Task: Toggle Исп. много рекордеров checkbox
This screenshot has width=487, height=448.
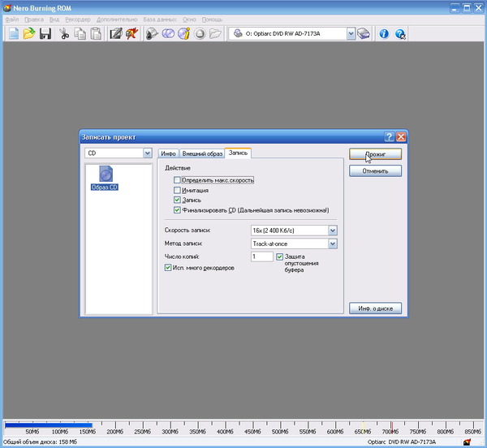Action: point(168,268)
